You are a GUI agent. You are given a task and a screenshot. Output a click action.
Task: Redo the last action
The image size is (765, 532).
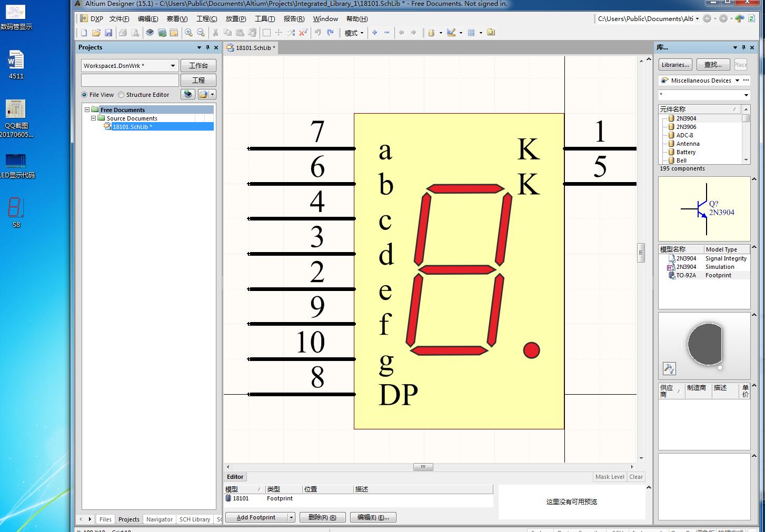[x=330, y=33]
